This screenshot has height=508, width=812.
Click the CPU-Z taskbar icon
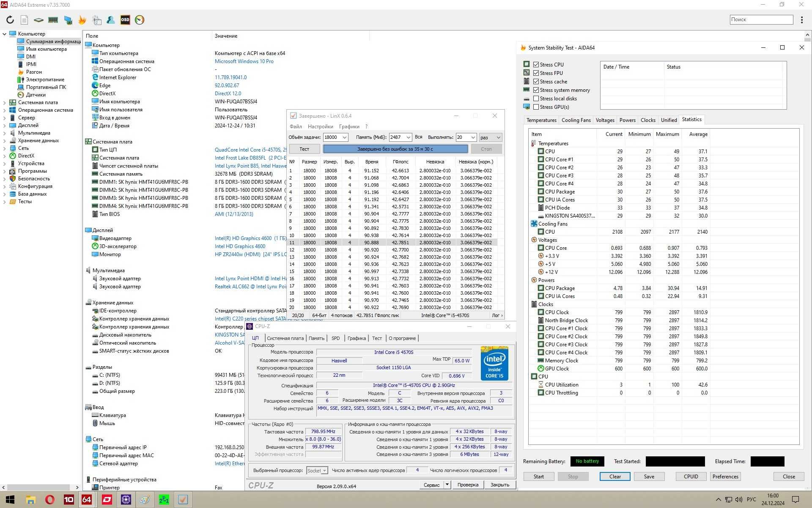126,500
